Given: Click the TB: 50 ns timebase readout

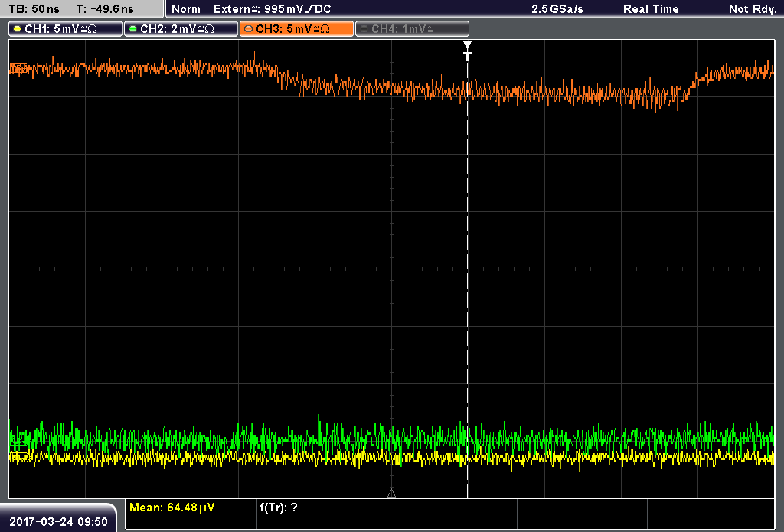Looking at the screenshot, I should click(x=34, y=9).
